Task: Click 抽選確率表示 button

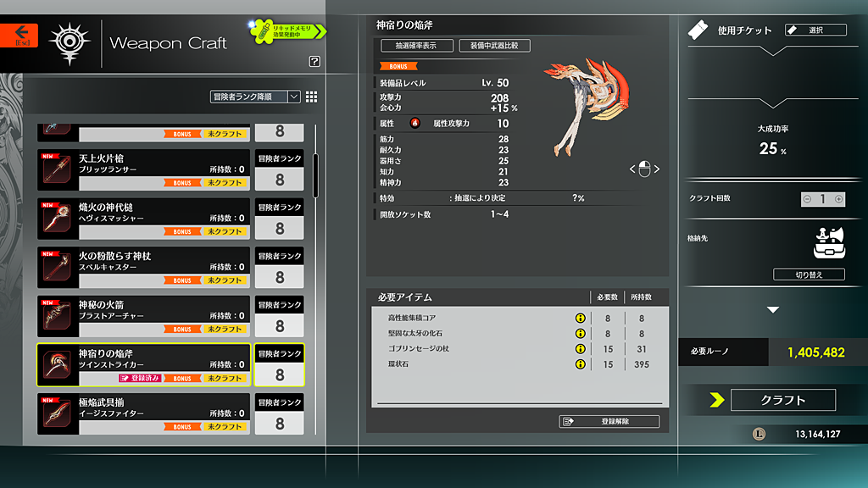Action: [x=411, y=46]
